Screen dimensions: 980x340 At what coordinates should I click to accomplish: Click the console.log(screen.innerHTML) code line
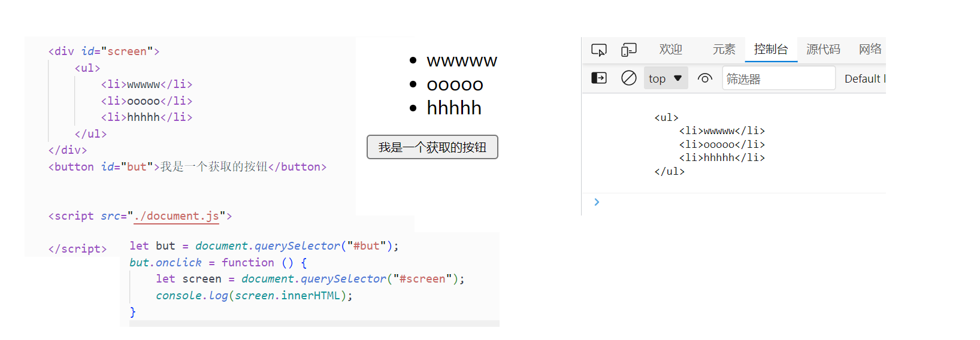[254, 296]
